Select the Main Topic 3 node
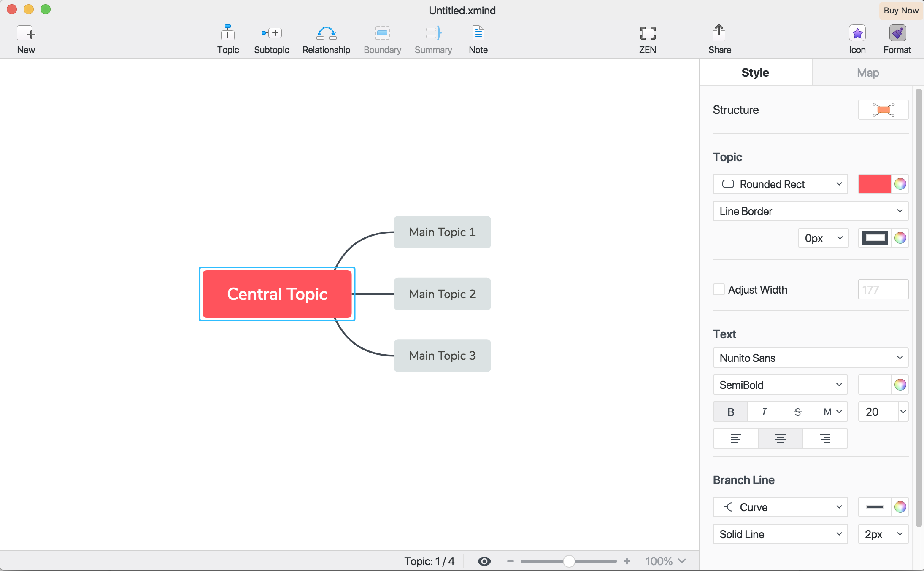 [442, 356]
